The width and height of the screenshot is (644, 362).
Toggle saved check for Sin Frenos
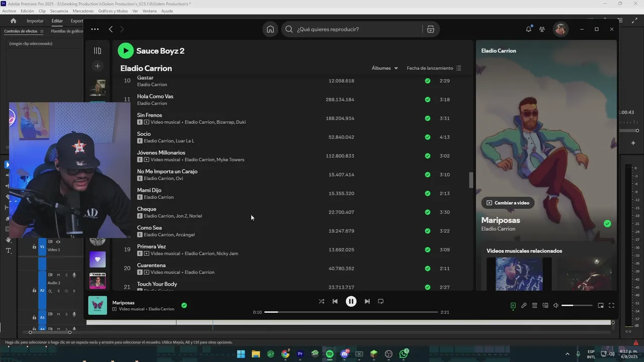point(428,118)
